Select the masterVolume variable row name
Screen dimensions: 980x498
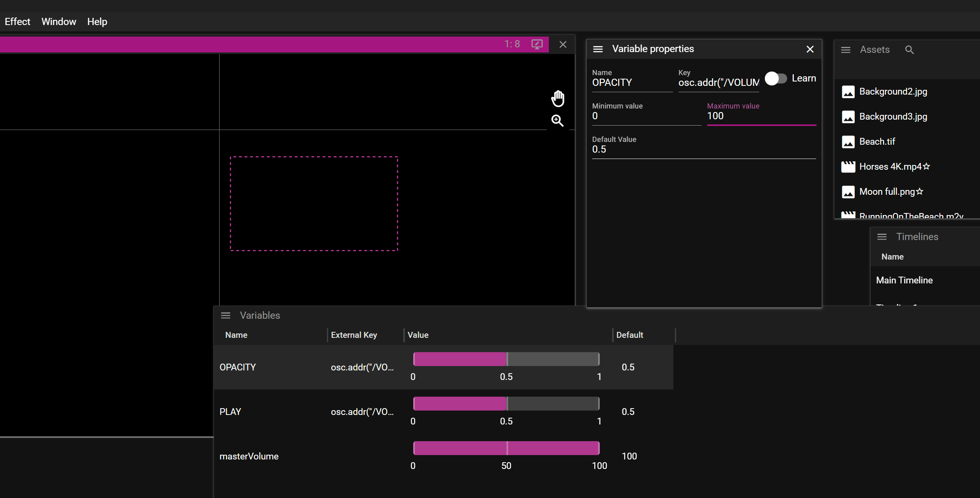pos(249,456)
